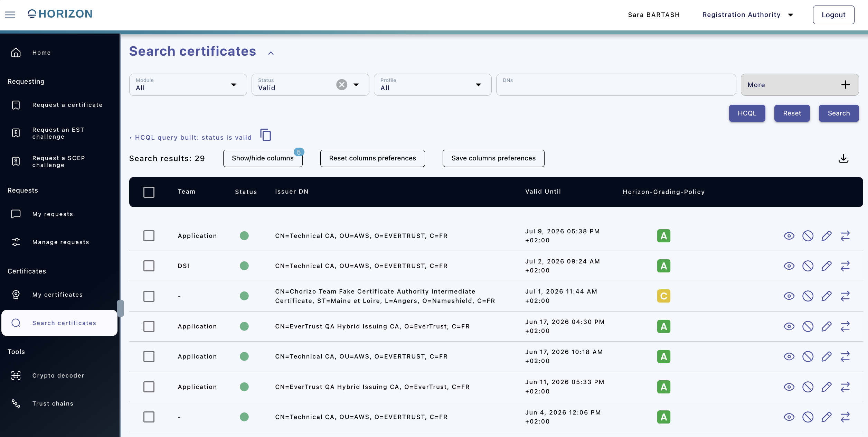The width and height of the screenshot is (868, 437).
Task: Collapse the Search certificates panel chevron
Action: point(271,53)
